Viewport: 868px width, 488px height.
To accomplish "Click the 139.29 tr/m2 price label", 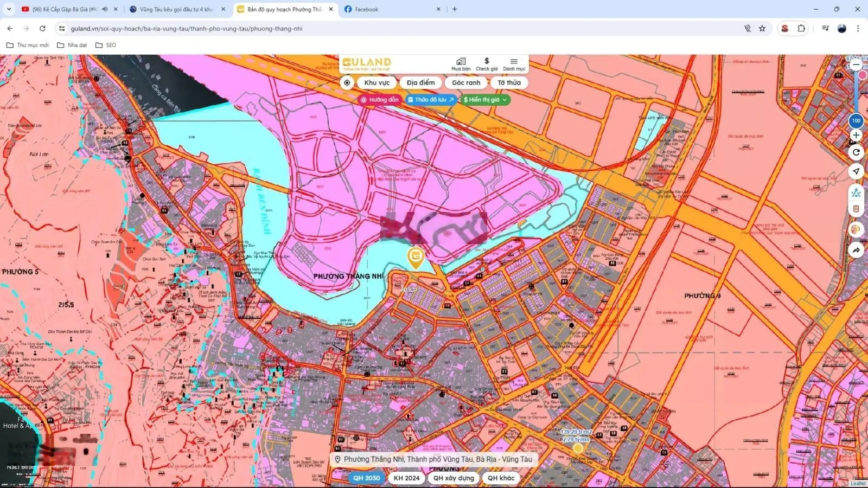I will pyautogui.click(x=576, y=432).
